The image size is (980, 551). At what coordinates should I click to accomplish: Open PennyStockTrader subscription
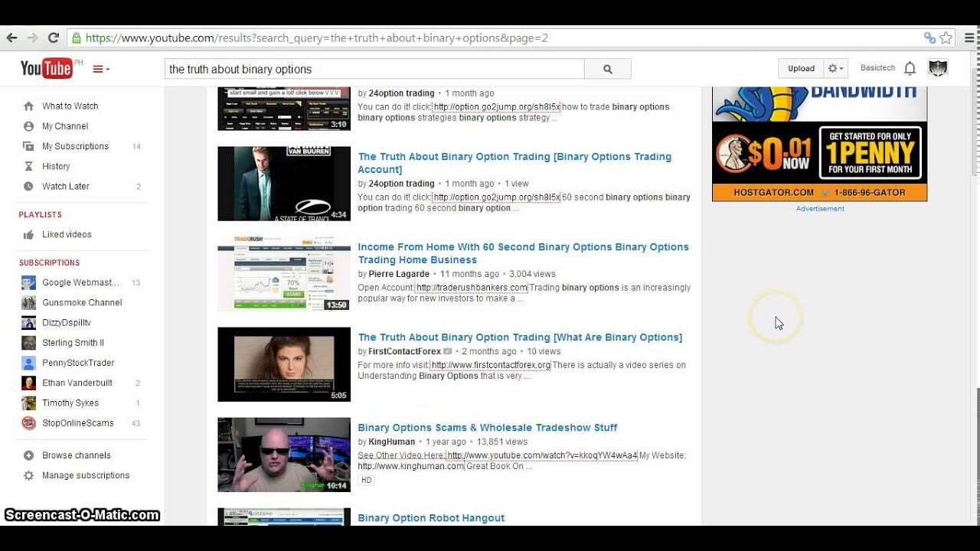point(78,363)
